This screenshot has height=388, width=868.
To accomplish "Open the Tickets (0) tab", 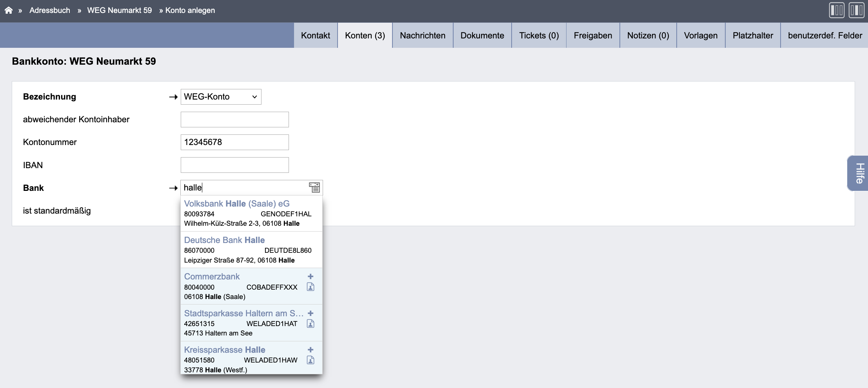I will [x=539, y=35].
